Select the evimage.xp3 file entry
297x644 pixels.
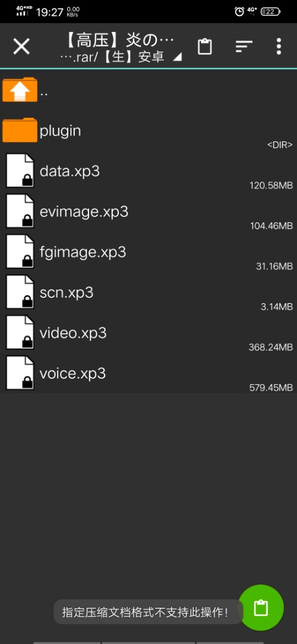148,213
